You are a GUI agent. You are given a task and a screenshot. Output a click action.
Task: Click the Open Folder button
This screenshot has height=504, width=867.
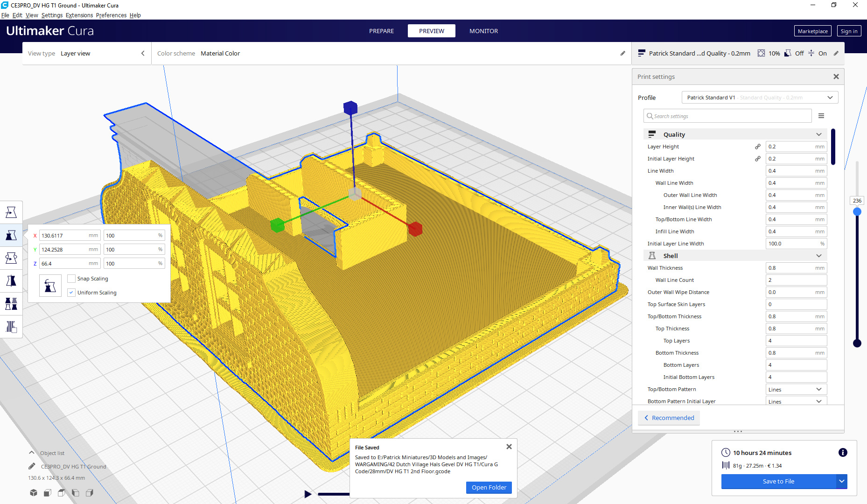(x=489, y=487)
